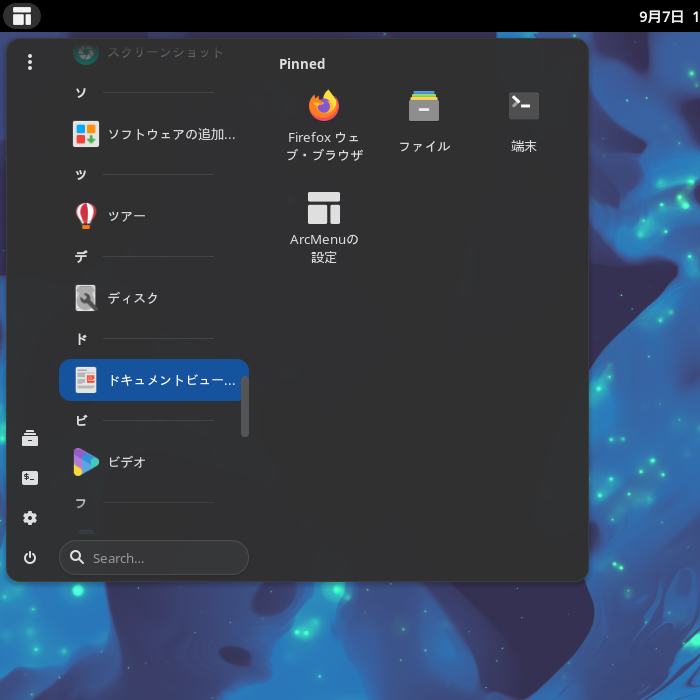Launch pinned 端末 terminal
The height and width of the screenshot is (700, 700).
(x=524, y=121)
